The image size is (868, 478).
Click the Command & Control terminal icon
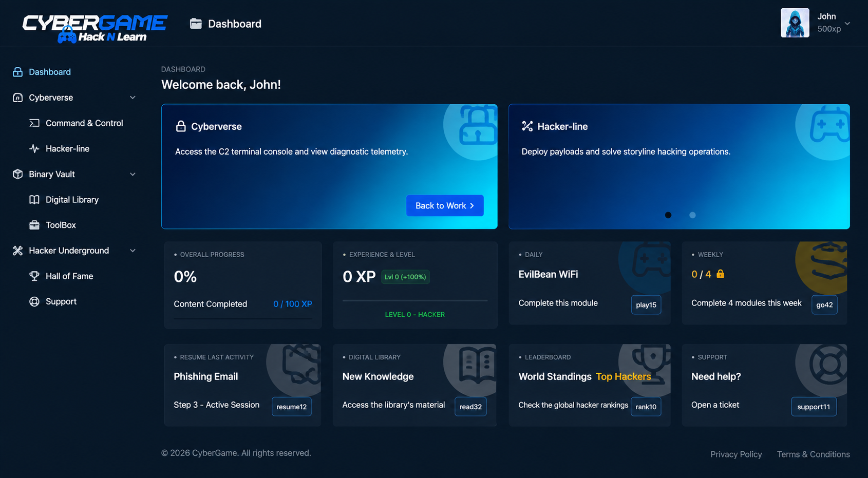tap(34, 123)
